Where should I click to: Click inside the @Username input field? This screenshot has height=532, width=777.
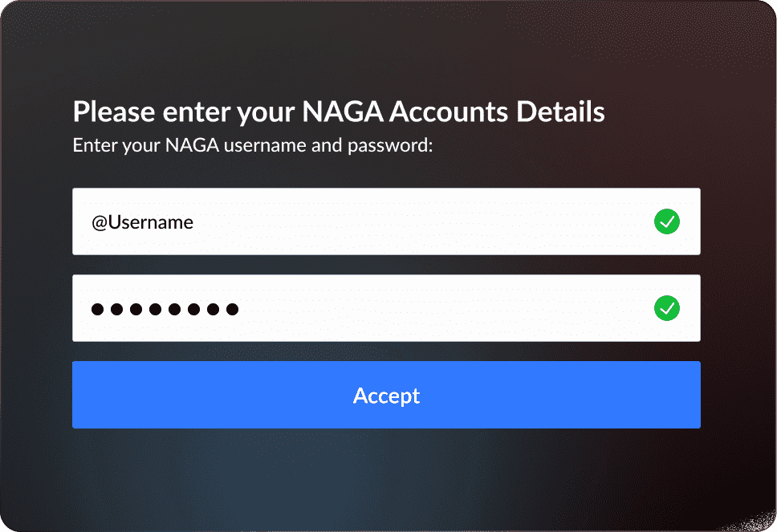pyautogui.click(x=361, y=221)
